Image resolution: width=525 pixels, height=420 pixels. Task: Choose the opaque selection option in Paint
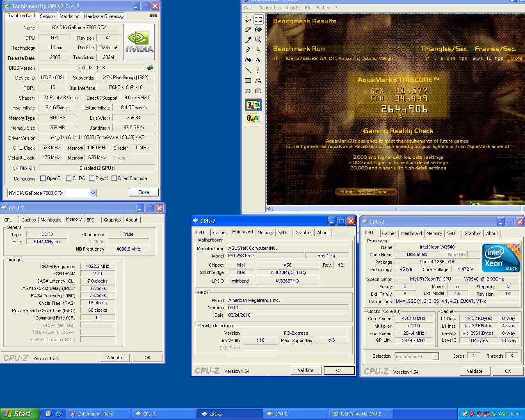(x=253, y=105)
